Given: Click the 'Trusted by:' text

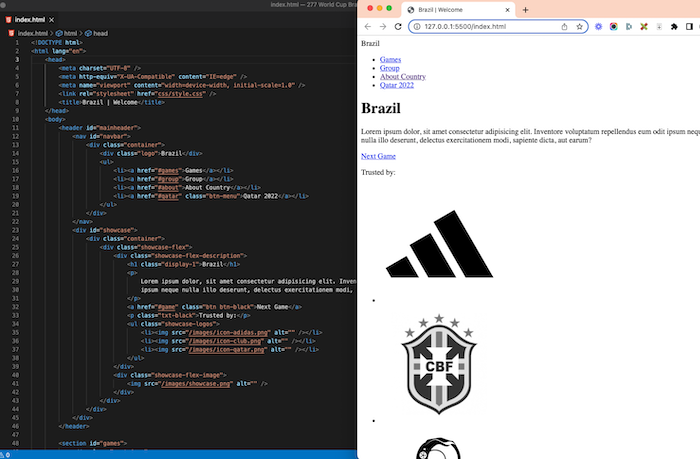Looking at the screenshot, I should [x=378, y=172].
